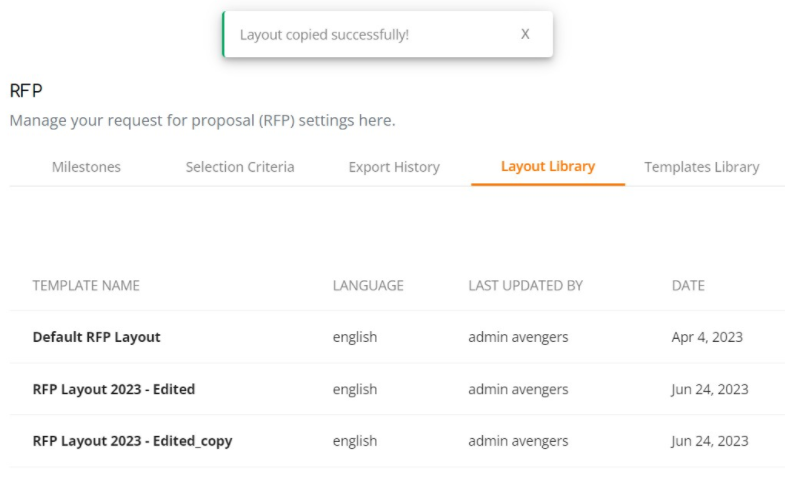Open RFP Layout 2023 - Edited_copy template
785x485 pixels.
coord(132,441)
